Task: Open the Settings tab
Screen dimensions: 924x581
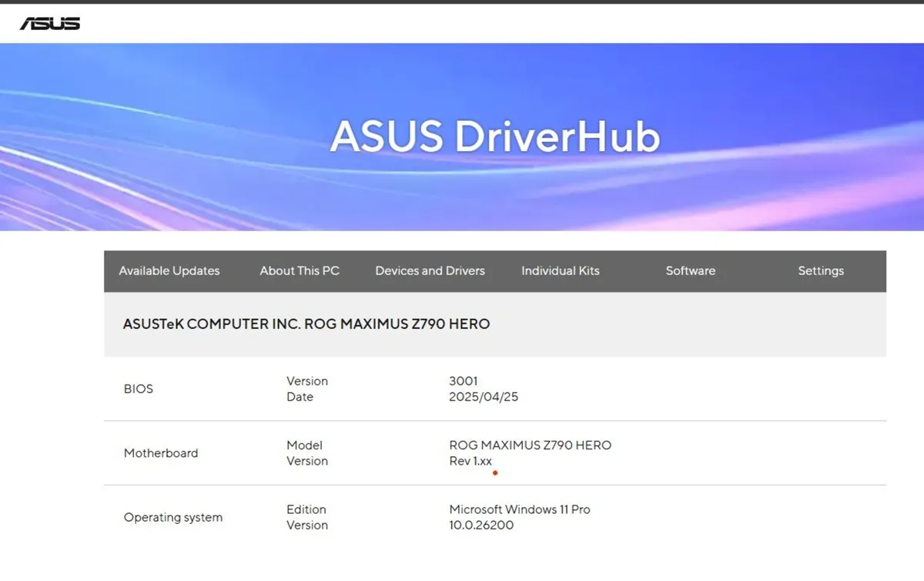Action: pos(820,270)
